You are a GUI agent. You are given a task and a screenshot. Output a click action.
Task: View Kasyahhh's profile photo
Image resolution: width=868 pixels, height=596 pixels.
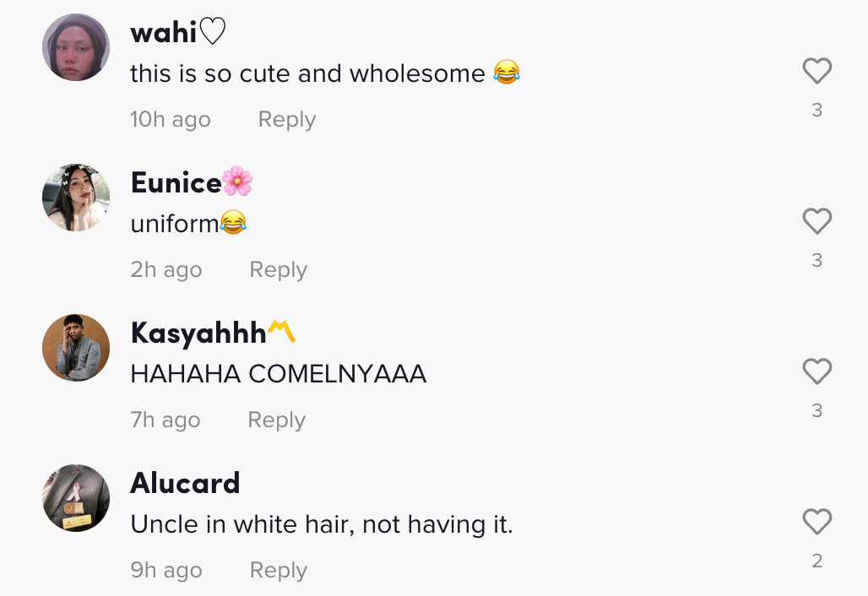(76, 348)
